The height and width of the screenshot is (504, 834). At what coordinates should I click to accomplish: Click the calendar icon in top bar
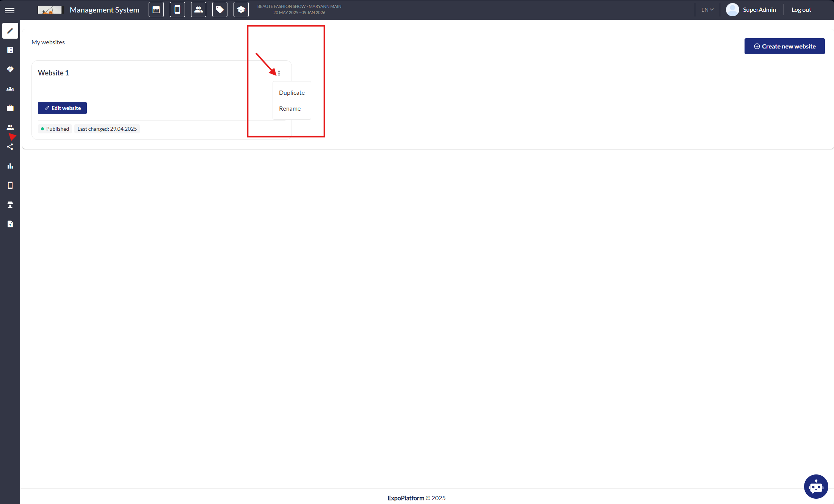pos(156,10)
